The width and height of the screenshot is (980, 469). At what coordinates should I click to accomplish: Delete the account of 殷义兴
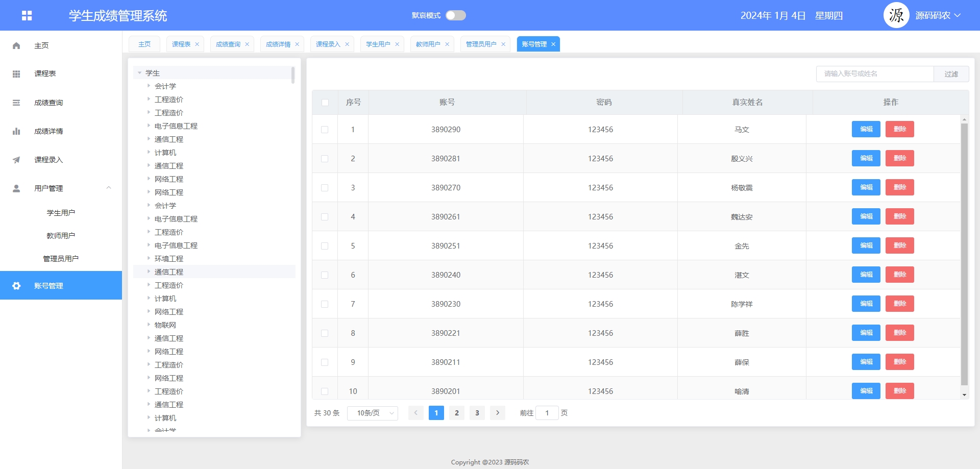[900, 158]
